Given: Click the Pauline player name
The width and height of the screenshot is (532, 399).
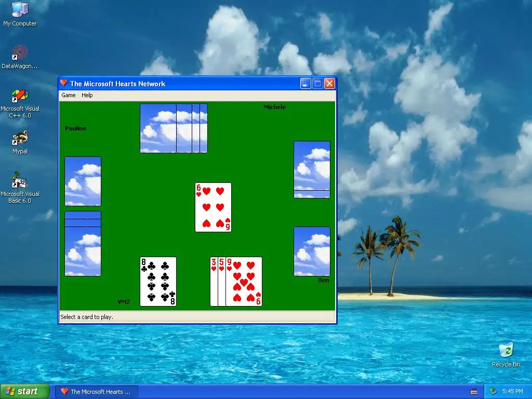Looking at the screenshot, I should [76, 128].
